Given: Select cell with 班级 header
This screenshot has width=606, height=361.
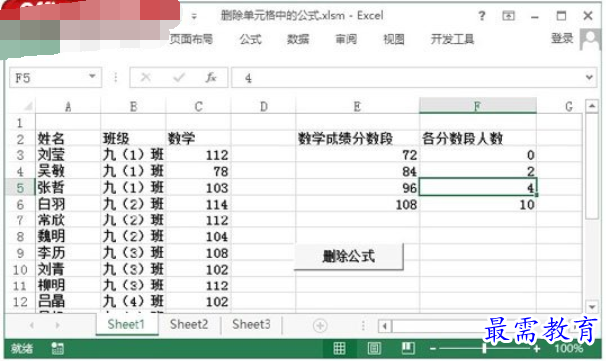Looking at the screenshot, I should click(x=133, y=138).
